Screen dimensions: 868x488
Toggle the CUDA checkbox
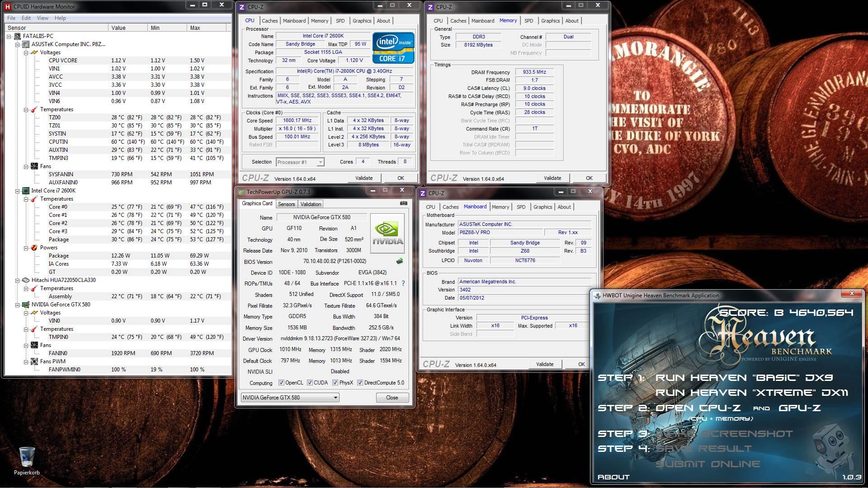[x=310, y=383]
